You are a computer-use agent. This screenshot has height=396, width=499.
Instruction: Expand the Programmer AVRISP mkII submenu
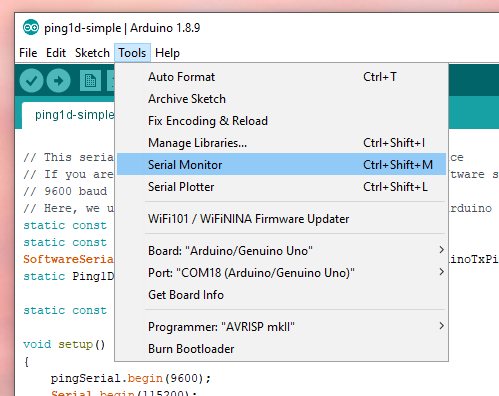pos(281,327)
